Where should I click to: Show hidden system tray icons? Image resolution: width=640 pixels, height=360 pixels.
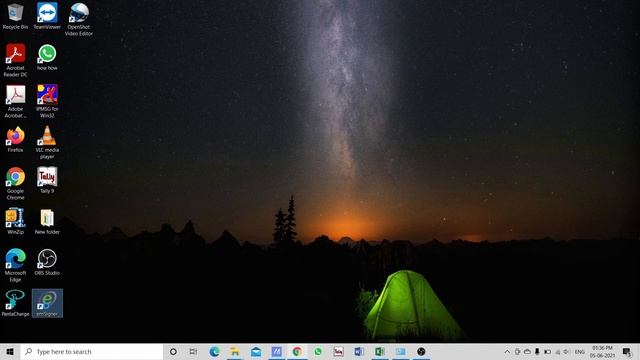[x=507, y=351]
